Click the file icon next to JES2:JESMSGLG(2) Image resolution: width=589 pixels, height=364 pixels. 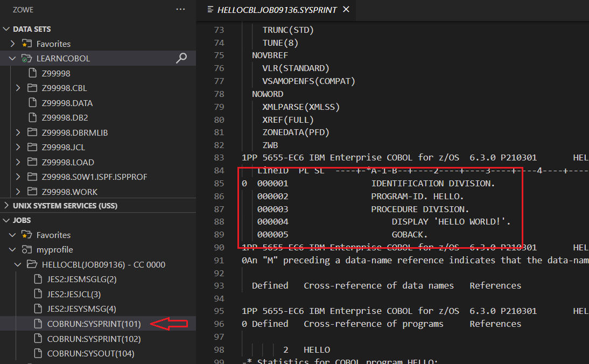(x=38, y=279)
